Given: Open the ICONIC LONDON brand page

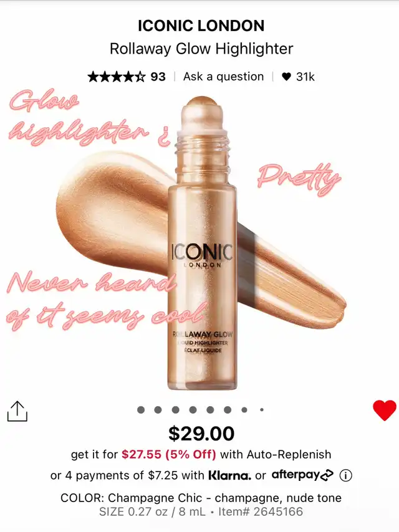Looking at the screenshot, I should (x=201, y=26).
